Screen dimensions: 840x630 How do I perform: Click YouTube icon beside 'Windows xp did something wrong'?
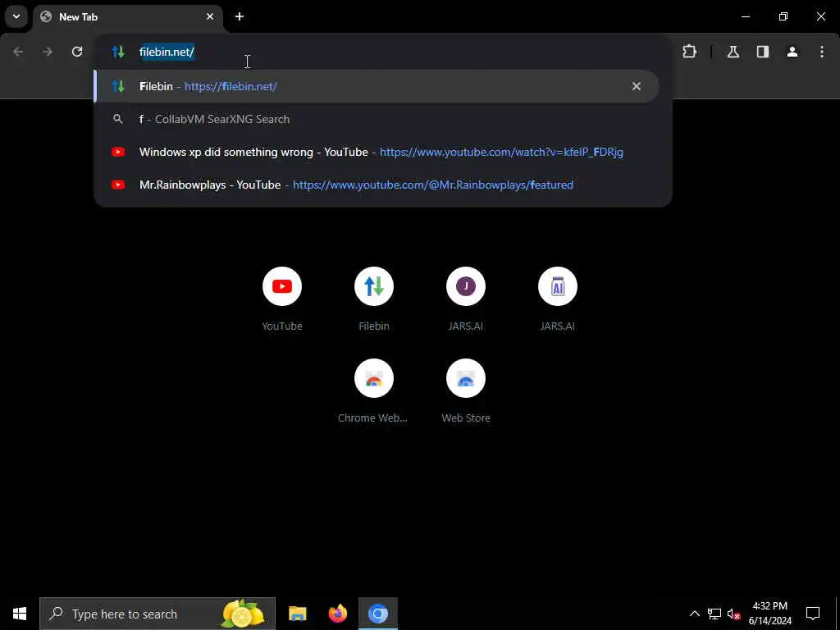pyautogui.click(x=118, y=152)
